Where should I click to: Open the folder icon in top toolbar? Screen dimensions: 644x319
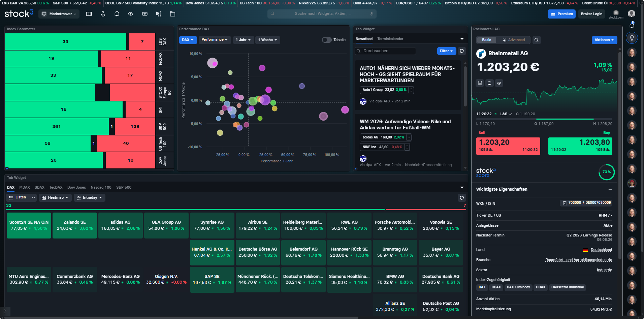(172, 14)
